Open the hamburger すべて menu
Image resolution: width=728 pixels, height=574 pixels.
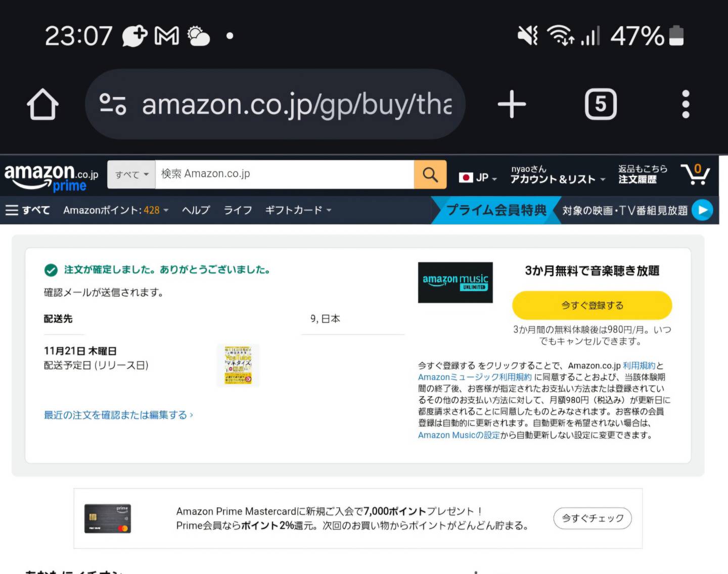(28, 210)
